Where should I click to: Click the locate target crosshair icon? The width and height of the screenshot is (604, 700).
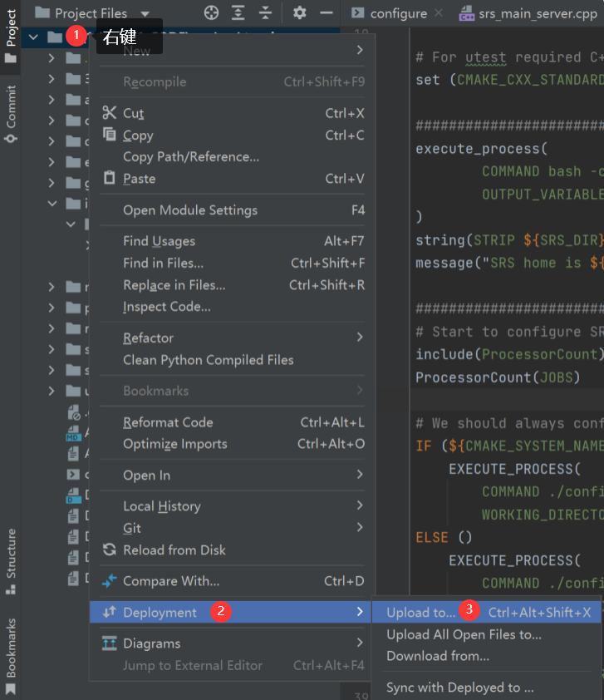pyautogui.click(x=212, y=12)
